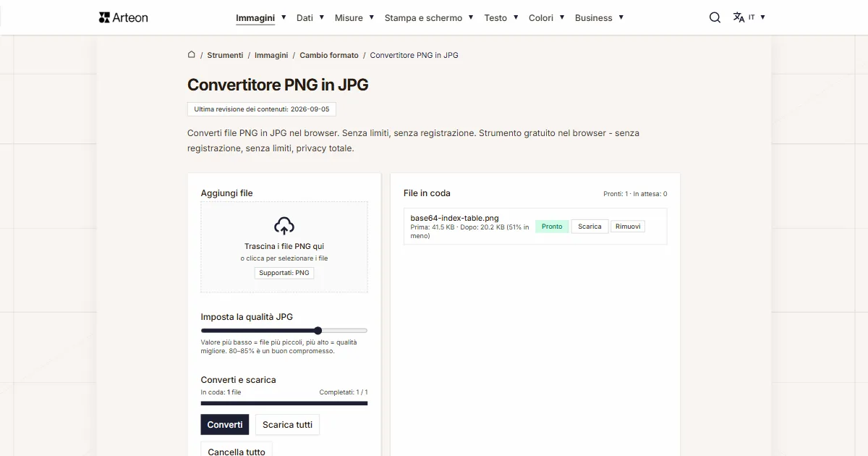Open the Colori menu
The height and width of the screenshot is (456, 868).
[x=541, y=17]
